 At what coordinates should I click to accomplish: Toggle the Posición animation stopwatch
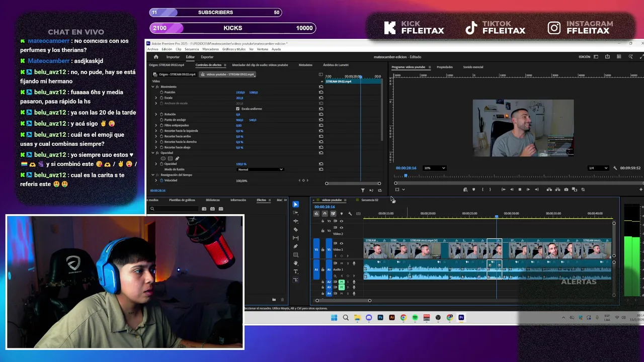pos(162,93)
